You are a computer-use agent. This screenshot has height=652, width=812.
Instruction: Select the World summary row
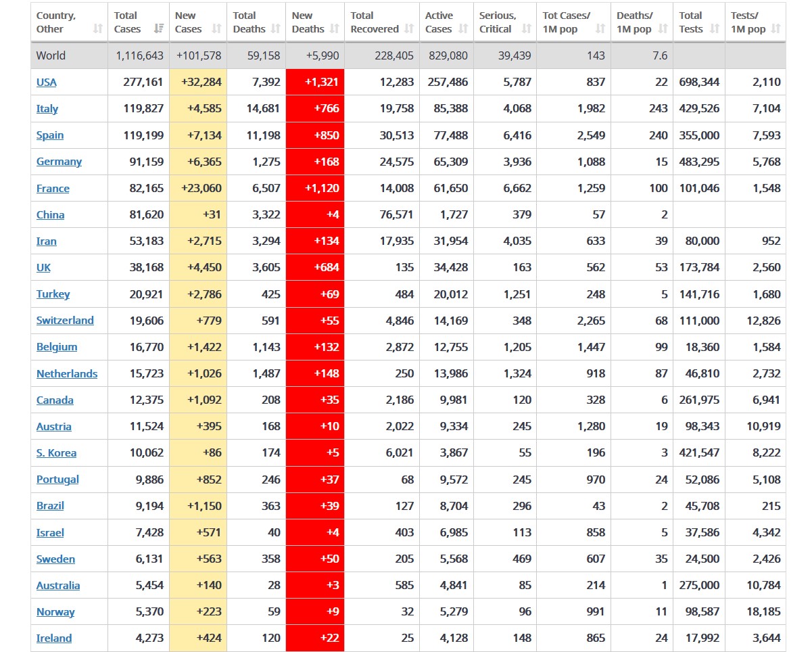pyautogui.click(x=406, y=55)
